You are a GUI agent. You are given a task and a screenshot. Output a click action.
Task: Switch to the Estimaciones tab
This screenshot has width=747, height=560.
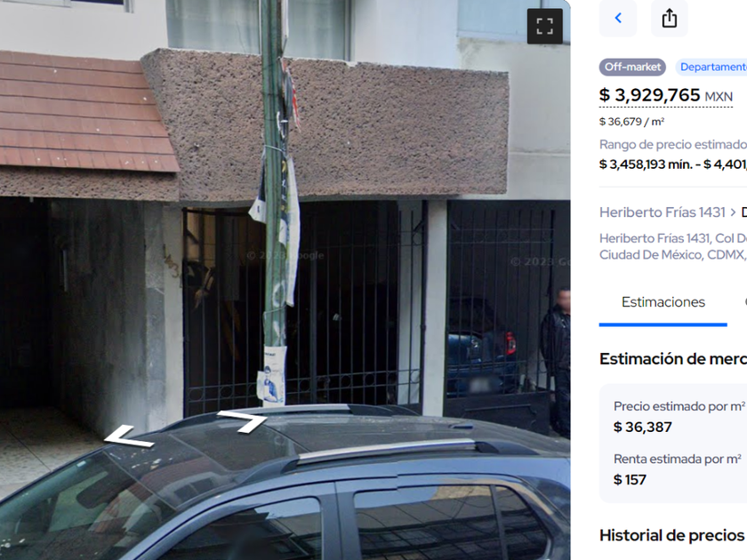[663, 302]
